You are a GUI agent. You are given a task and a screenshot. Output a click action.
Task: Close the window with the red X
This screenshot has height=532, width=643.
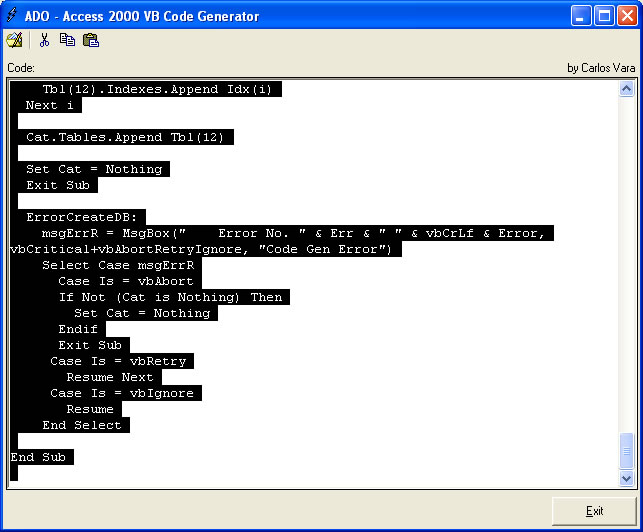(626, 16)
